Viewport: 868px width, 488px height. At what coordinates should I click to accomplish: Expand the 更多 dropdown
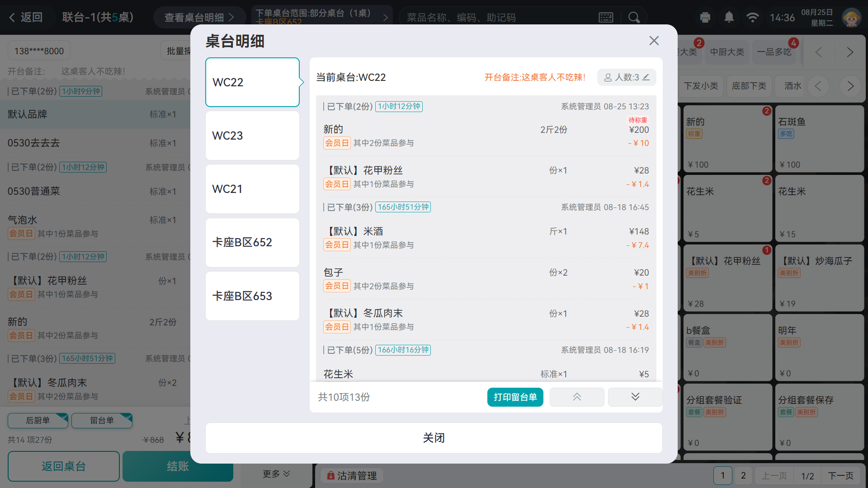[x=276, y=474]
